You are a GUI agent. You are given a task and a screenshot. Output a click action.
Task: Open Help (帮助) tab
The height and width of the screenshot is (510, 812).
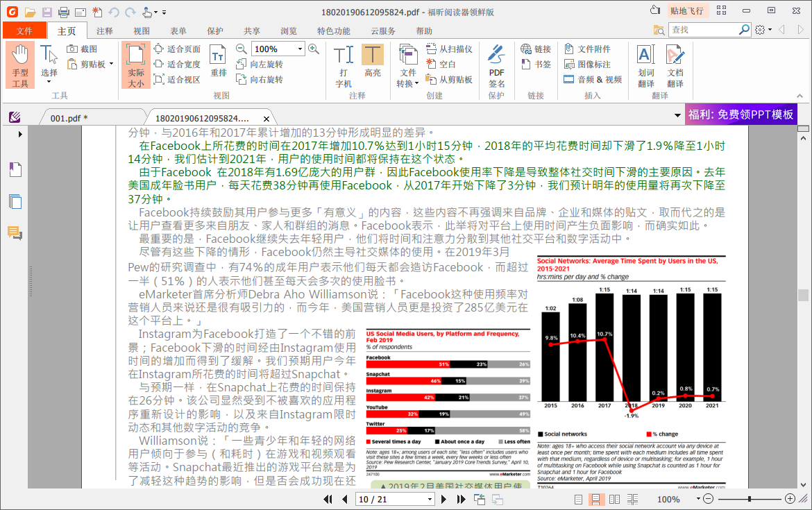424,31
